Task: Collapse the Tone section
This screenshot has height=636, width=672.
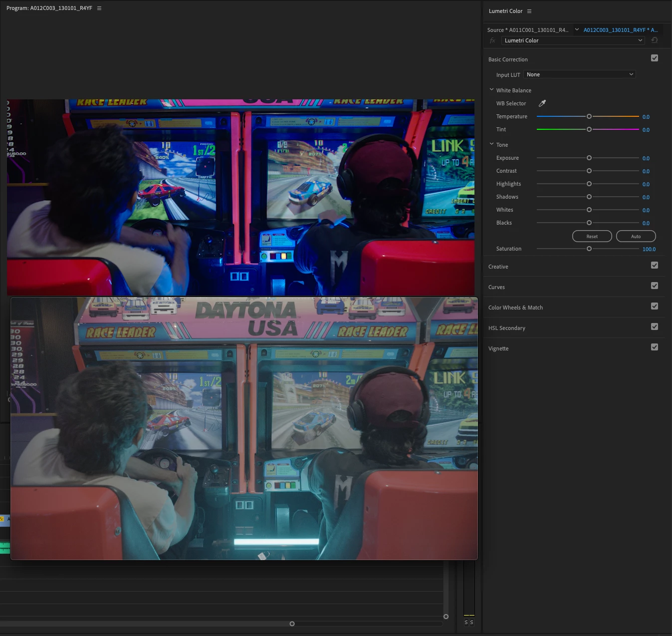Action: pos(491,144)
